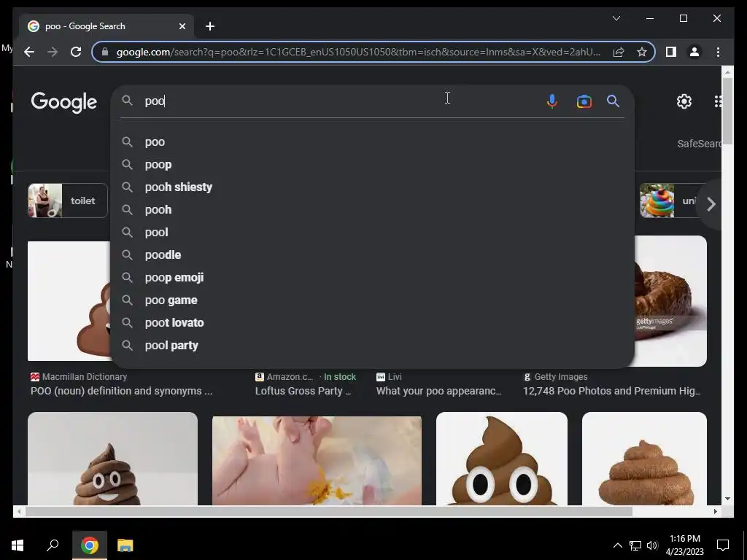Select the 'poo game' suggestion
The width and height of the screenshot is (747, 560).
click(x=372, y=300)
